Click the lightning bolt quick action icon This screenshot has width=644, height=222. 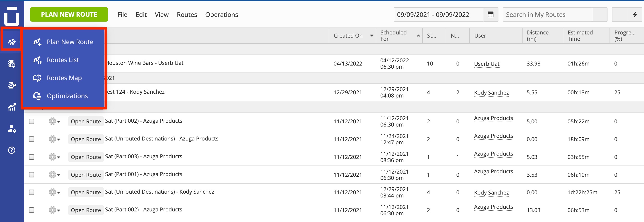coord(635,14)
